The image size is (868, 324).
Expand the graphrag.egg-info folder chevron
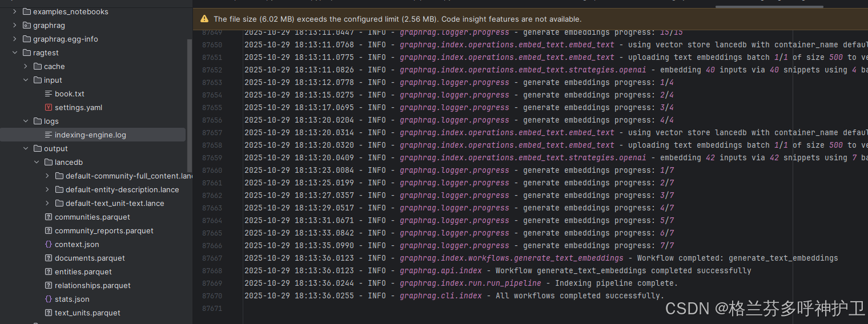click(15, 39)
